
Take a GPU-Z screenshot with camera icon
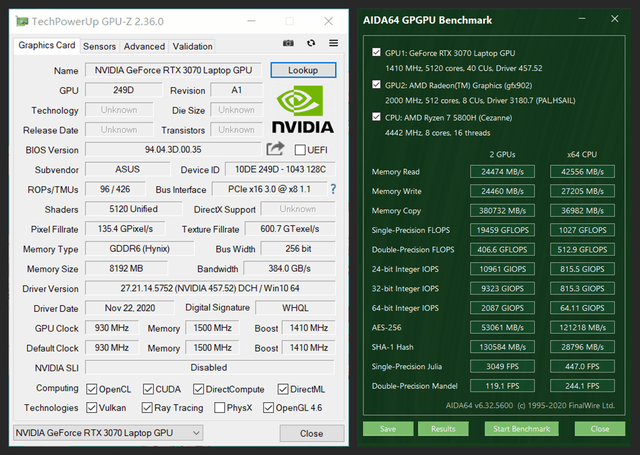coord(288,43)
